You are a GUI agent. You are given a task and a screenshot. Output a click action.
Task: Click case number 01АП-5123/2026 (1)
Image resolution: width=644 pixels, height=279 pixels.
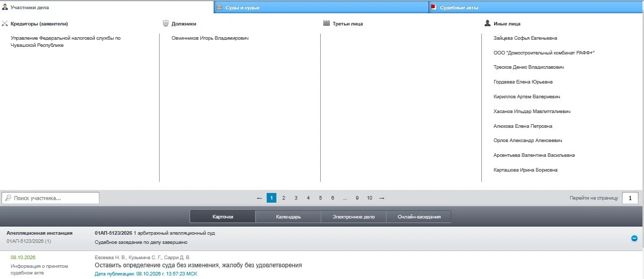pyautogui.click(x=29, y=241)
